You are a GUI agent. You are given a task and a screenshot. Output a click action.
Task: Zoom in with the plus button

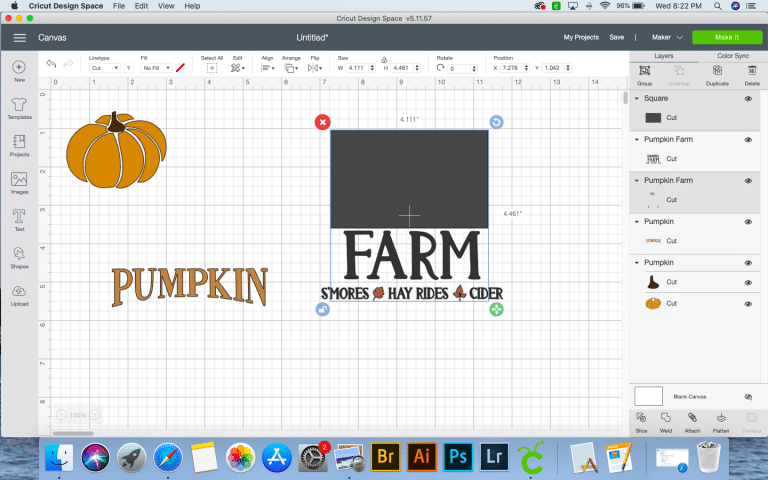point(95,415)
